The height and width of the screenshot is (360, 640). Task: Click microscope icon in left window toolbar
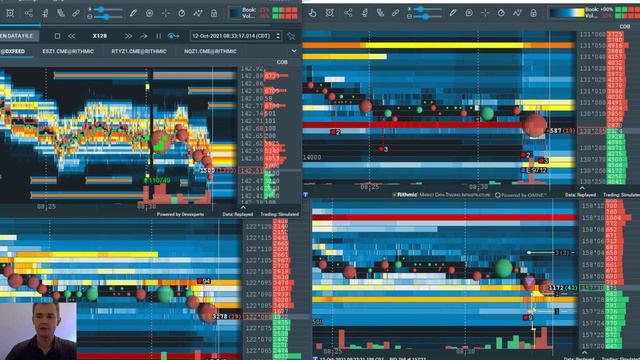tap(45, 13)
